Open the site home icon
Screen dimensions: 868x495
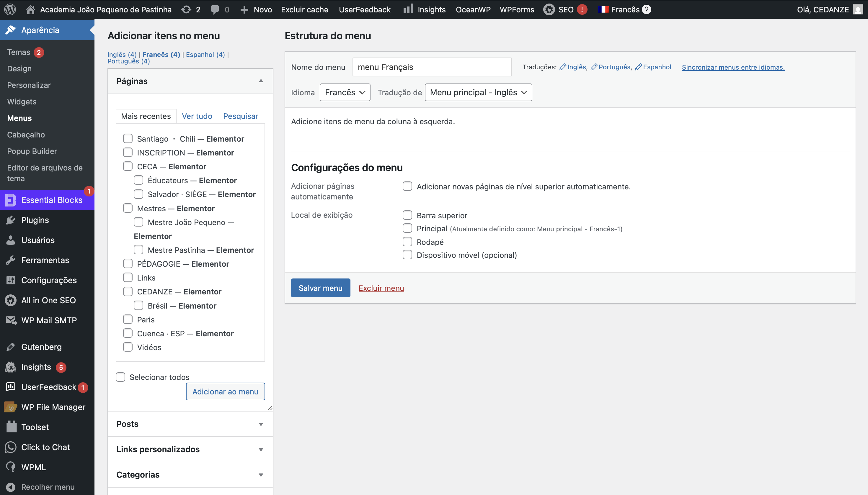31,9
